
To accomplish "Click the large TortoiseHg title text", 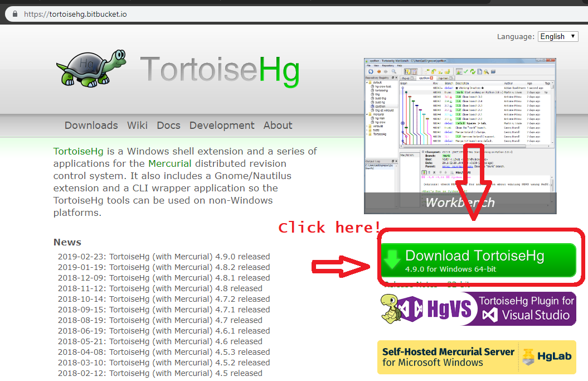I will click(220, 71).
